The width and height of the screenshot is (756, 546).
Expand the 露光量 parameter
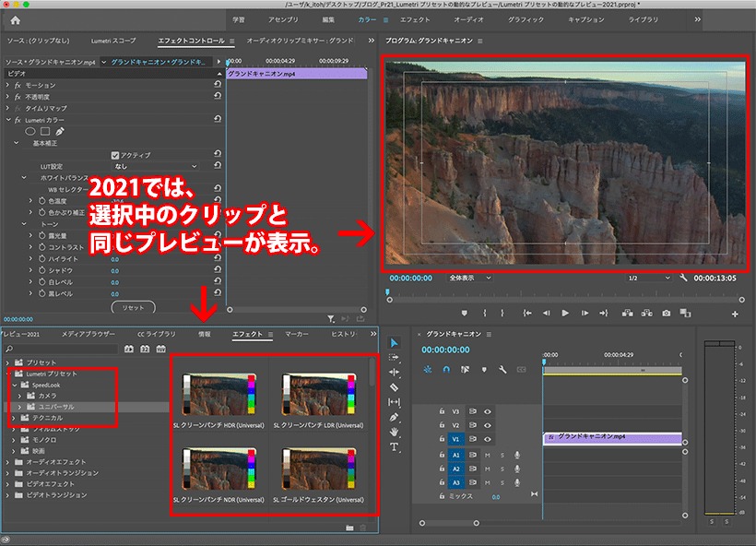(30, 235)
